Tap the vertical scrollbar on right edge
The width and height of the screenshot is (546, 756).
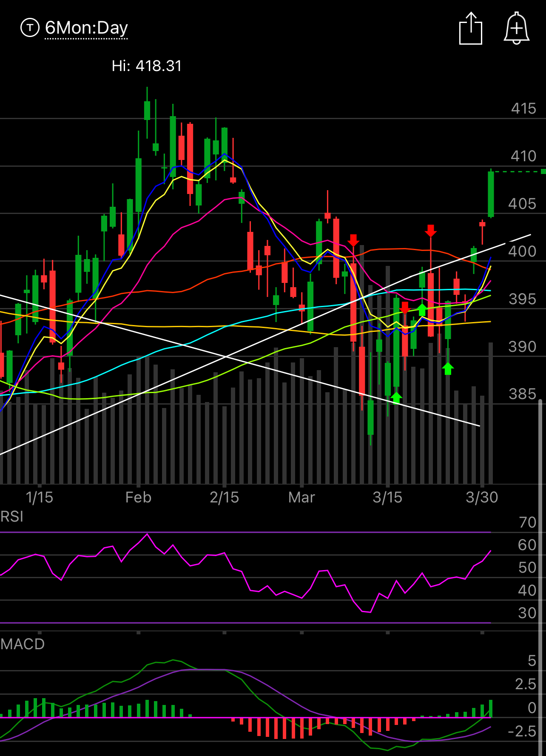pos(540,577)
